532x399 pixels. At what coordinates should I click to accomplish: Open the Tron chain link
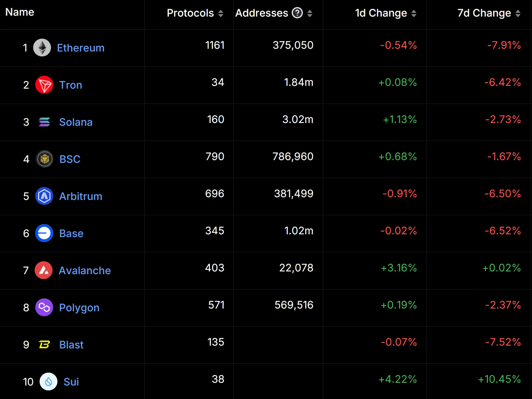71,85
